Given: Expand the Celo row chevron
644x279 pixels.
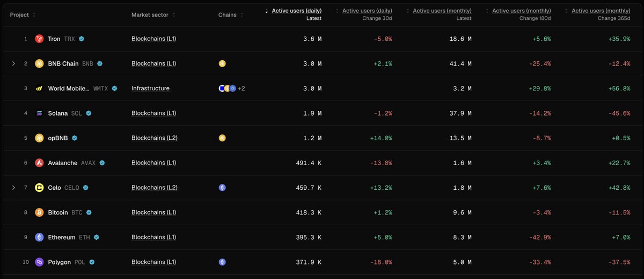Looking at the screenshot, I should (13, 188).
